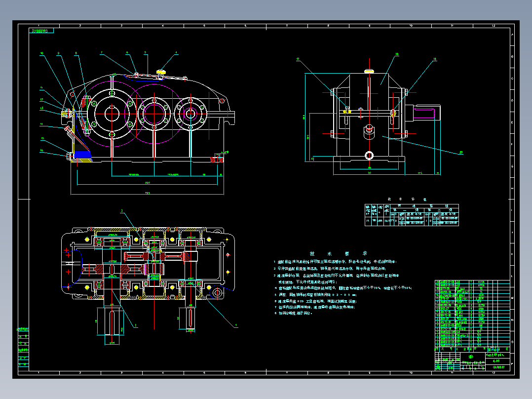Viewport: 532px width, 399px height.
Task: Select part balloon number 10 at top left
Action: coord(42,53)
